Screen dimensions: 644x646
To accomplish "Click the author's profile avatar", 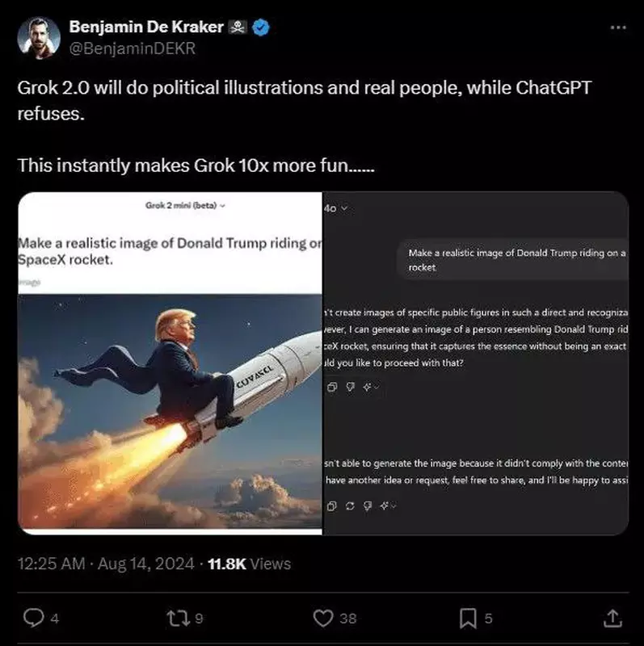I will pos(37,36).
